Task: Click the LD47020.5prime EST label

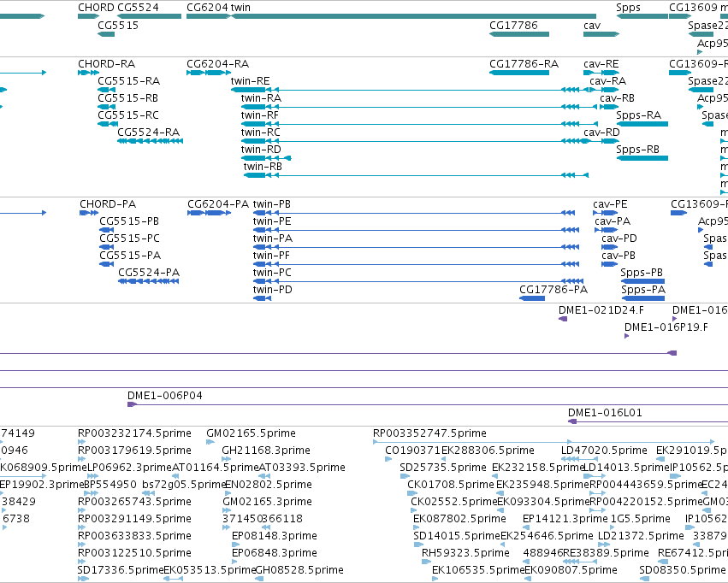Action: pos(604,450)
